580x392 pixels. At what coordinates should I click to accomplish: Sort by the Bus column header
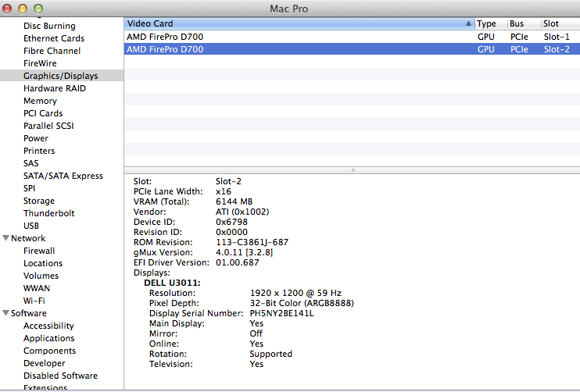point(524,23)
